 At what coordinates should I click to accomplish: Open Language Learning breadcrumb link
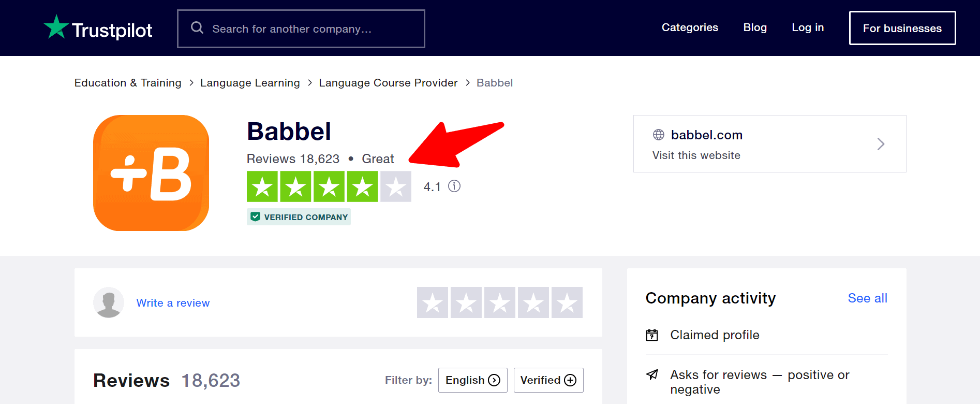250,83
